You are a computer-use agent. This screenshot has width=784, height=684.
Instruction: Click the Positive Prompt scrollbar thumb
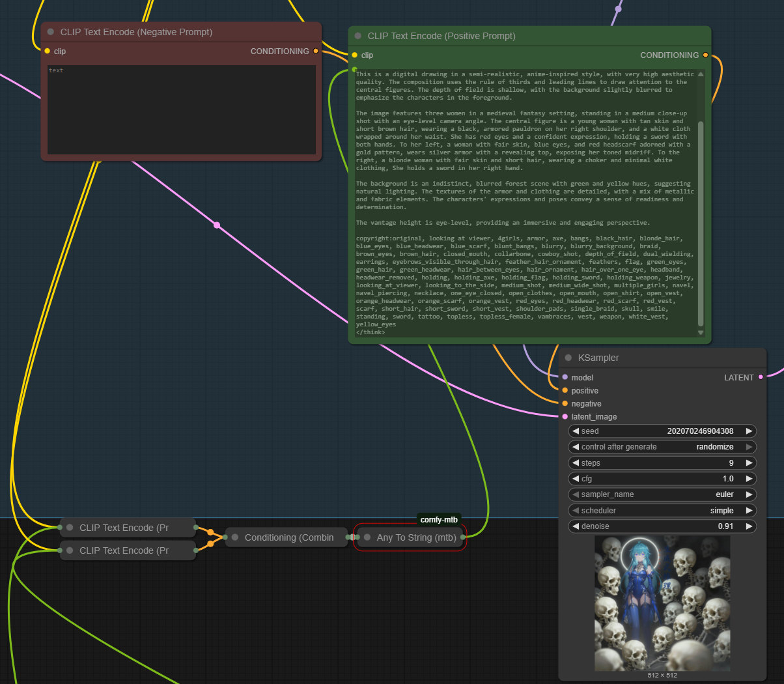(701, 223)
